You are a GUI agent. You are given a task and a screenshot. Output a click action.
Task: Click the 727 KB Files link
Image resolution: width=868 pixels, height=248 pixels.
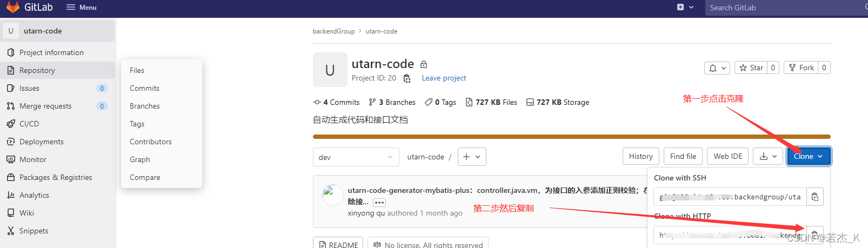tap(491, 102)
